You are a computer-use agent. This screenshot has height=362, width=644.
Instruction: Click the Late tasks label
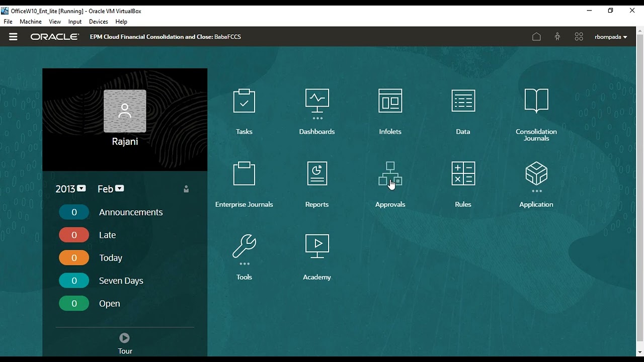pyautogui.click(x=108, y=235)
